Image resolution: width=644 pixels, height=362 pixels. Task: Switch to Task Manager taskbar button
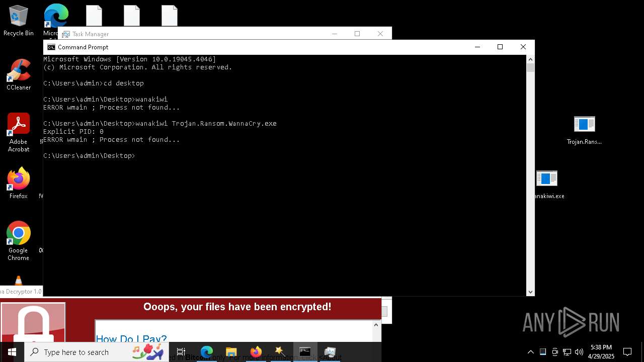(330, 352)
